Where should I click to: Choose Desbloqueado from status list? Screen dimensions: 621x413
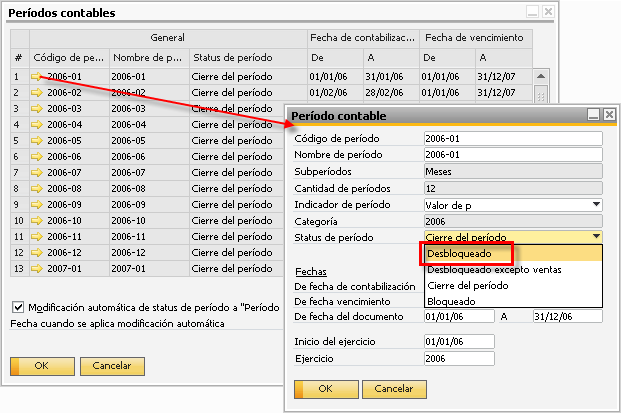[514, 253]
